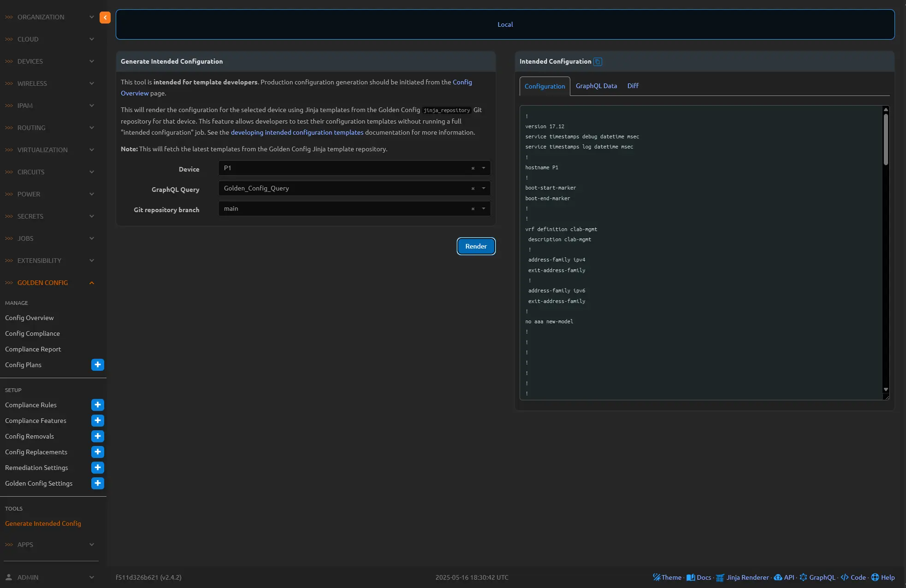Click the orange sidebar collapse arrow icon
Viewport: 906px width, 588px height.
click(x=105, y=18)
